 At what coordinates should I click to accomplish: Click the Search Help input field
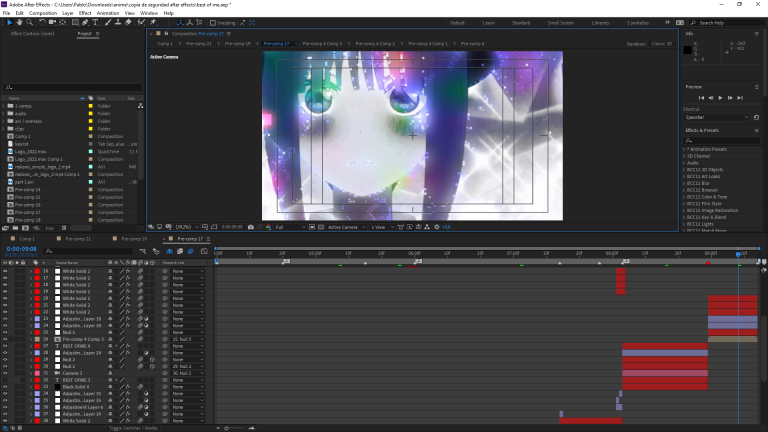coord(725,23)
